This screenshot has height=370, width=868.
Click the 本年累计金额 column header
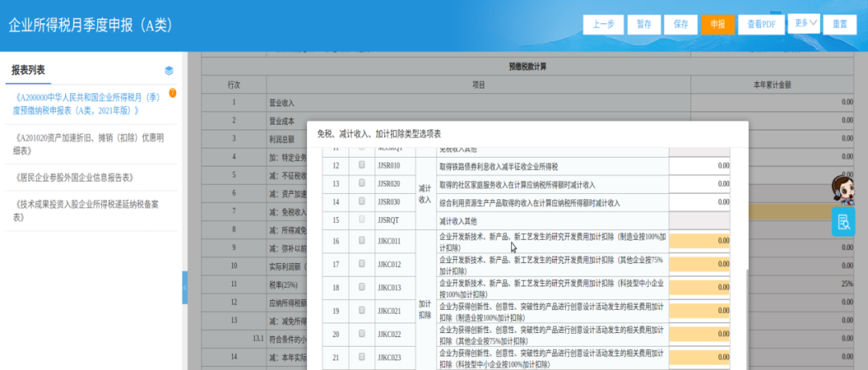[772, 85]
